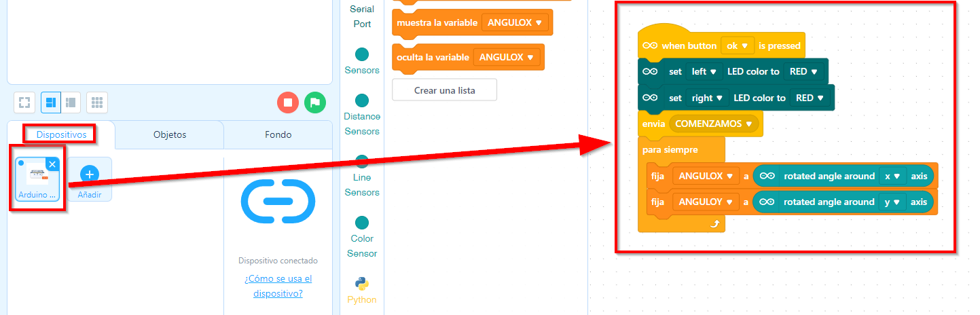Open the Serial Port block category
This screenshot has width=980, height=315.
362,16
